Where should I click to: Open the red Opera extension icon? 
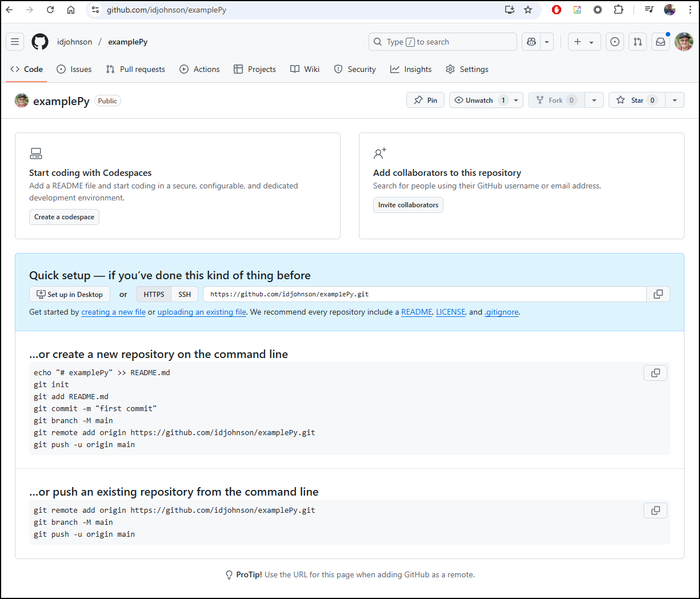click(x=557, y=10)
